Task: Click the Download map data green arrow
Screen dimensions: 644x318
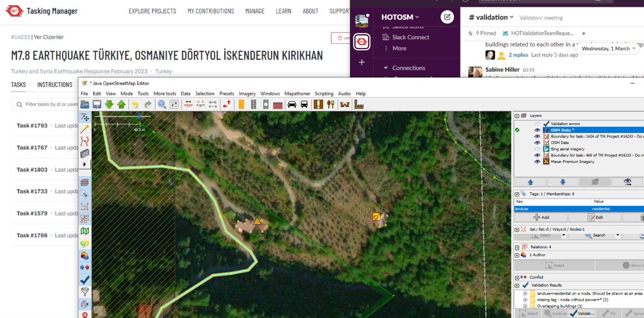Action: 109,104
